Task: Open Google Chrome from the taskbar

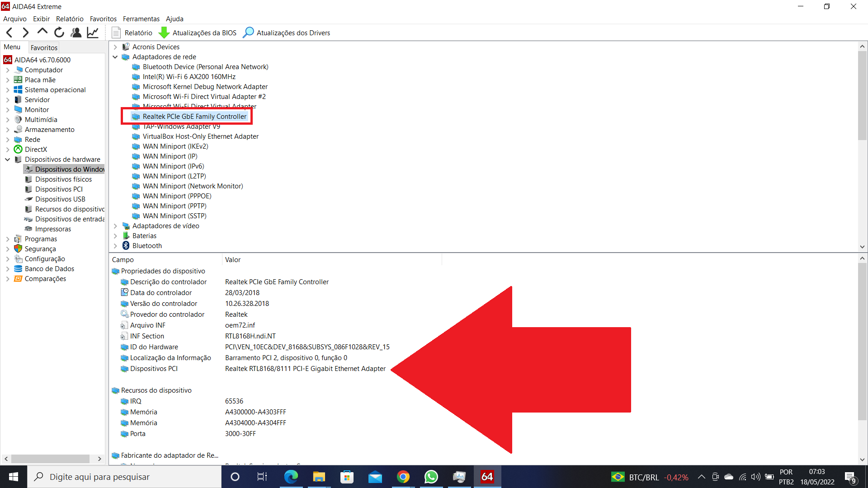Action: click(x=403, y=477)
